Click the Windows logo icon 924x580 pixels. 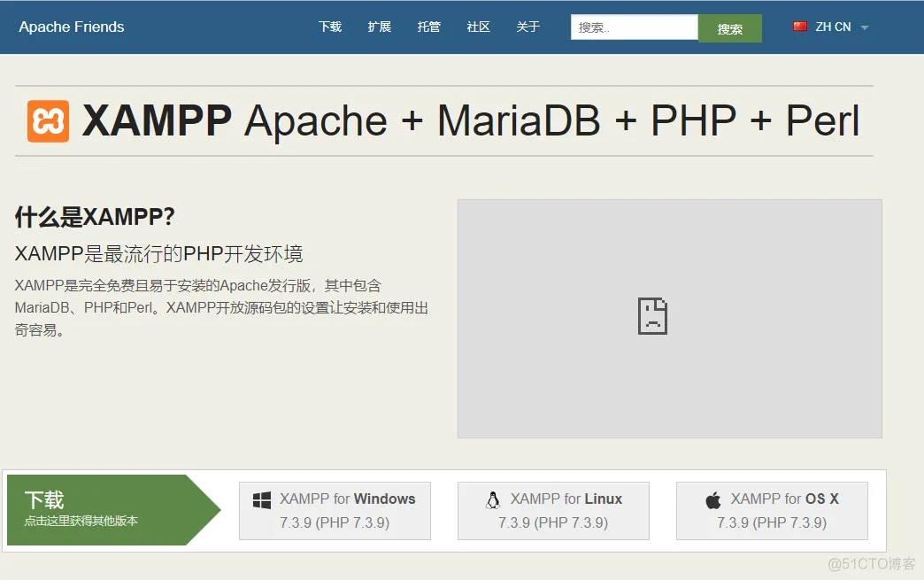tap(262, 500)
